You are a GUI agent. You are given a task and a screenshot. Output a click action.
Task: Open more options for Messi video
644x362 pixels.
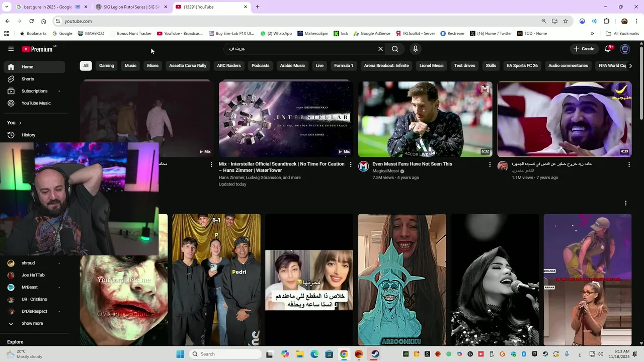[490, 164]
